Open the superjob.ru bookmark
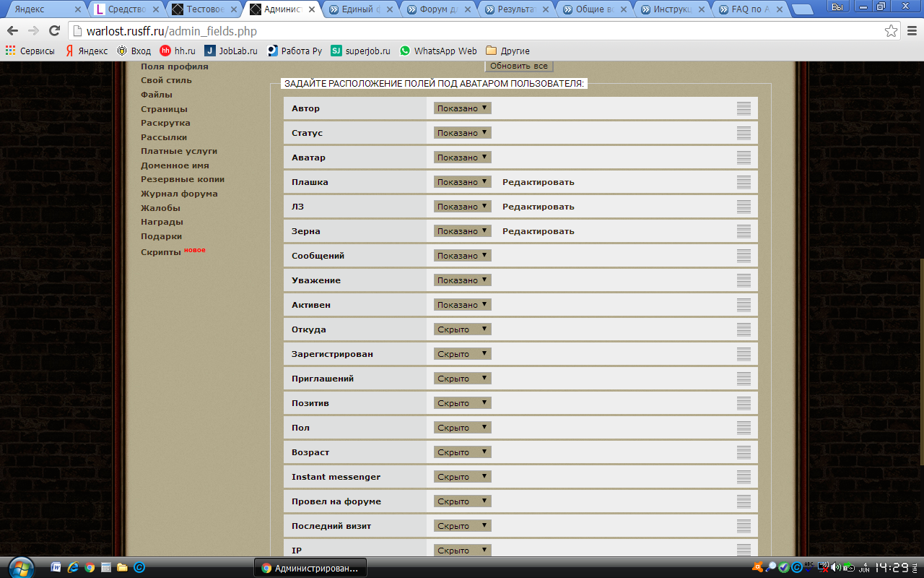This screenshot has width=924, height=578. [x=360, y=51]
